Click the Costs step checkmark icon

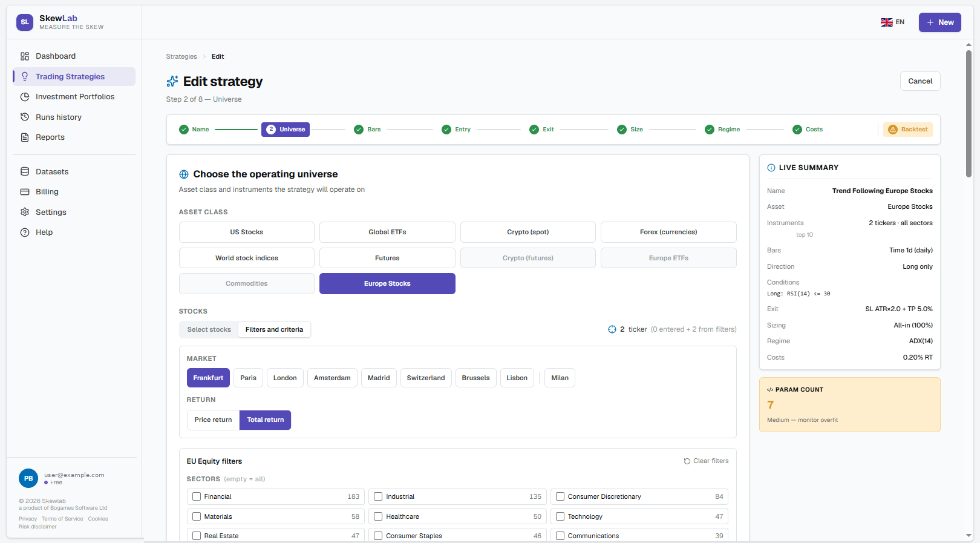(797, 130)
